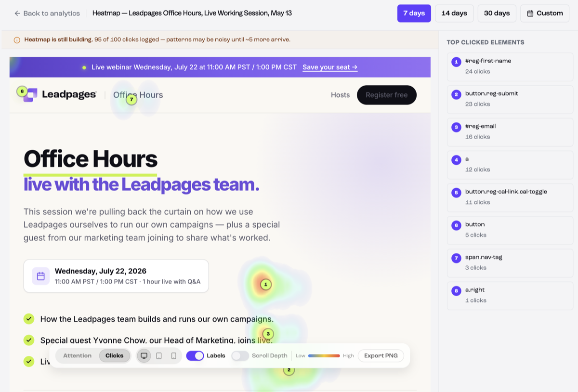Click the Wednesday, July 22, 2026 date card
The height and width of the screenshot is (392, 578).
click(116, 276)
